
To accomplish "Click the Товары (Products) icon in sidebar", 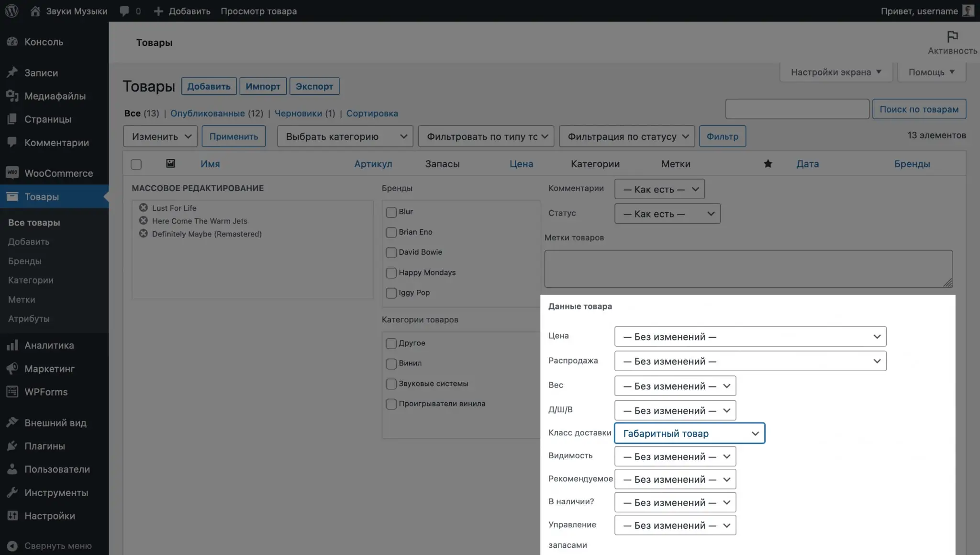I will click(12, 196).
